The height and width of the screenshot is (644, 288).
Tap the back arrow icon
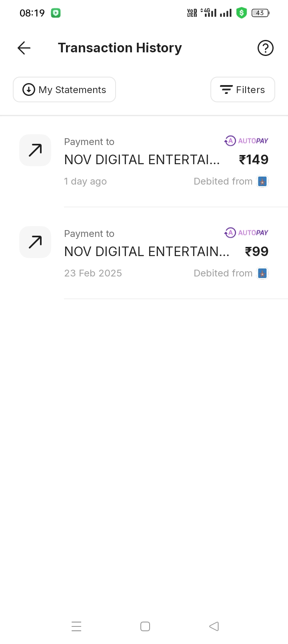pos(24,48)
